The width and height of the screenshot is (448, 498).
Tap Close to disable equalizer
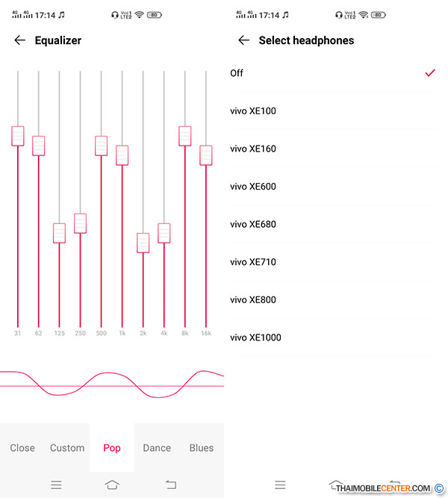click(x=22, y=448)
